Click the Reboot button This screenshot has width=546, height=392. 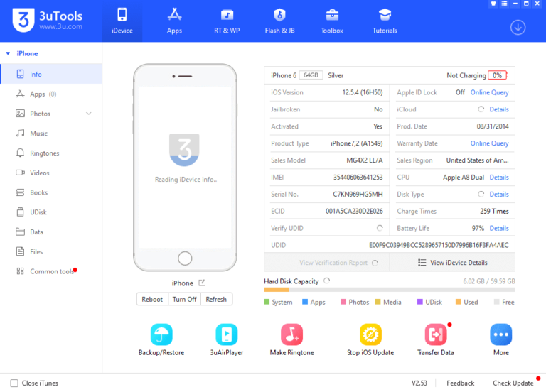click(x=152, y=299)
